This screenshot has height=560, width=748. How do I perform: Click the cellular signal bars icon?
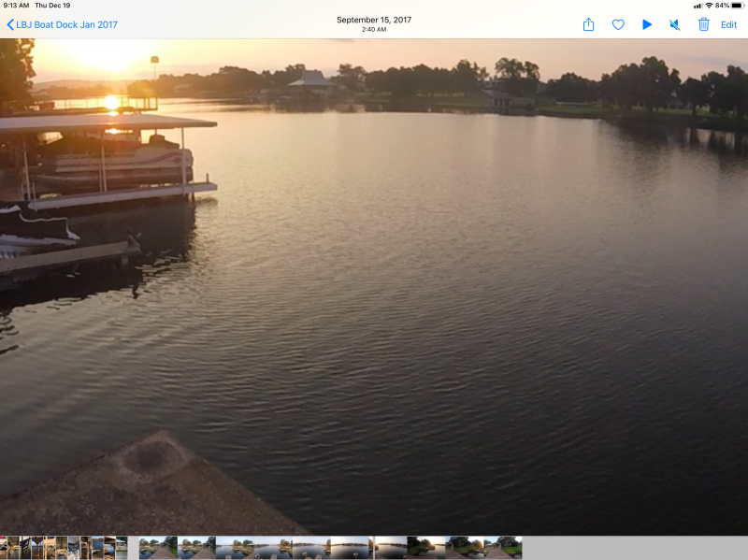[698, 6]
